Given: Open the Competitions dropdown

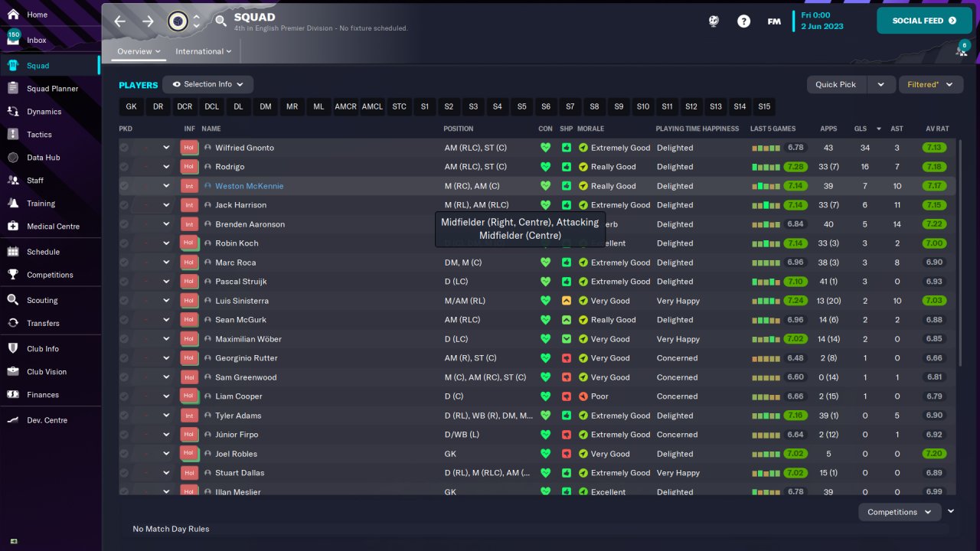Looking at the screenshot, I should [900, 512].
